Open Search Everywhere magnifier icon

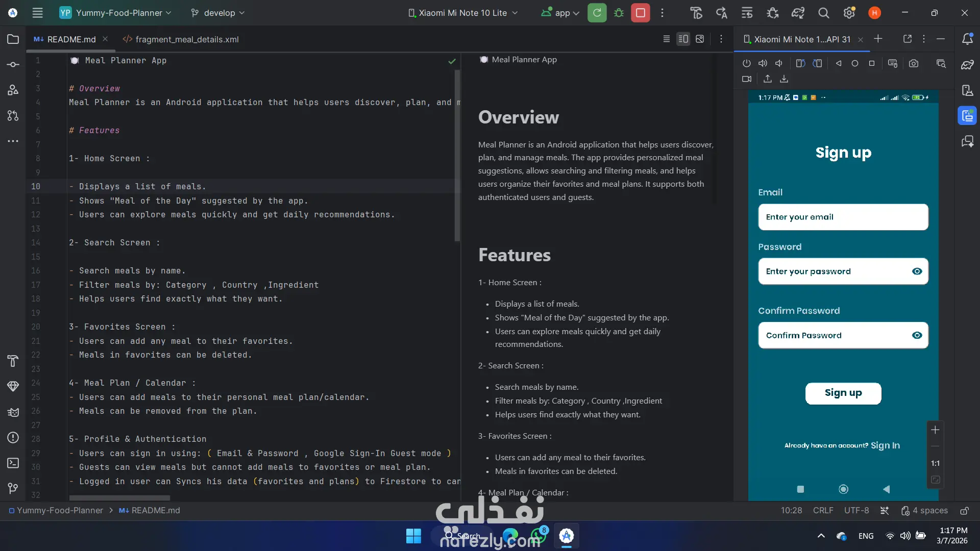point(823,13)
